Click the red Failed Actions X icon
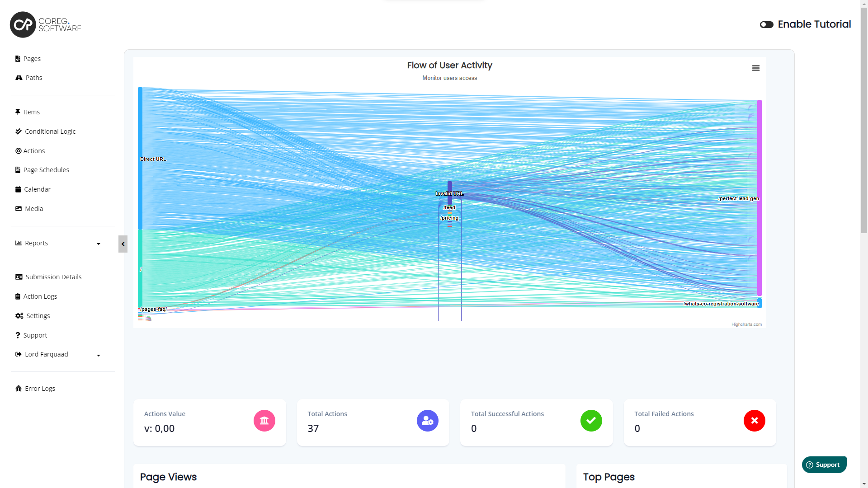868x488 pixels. coord(754,421)
